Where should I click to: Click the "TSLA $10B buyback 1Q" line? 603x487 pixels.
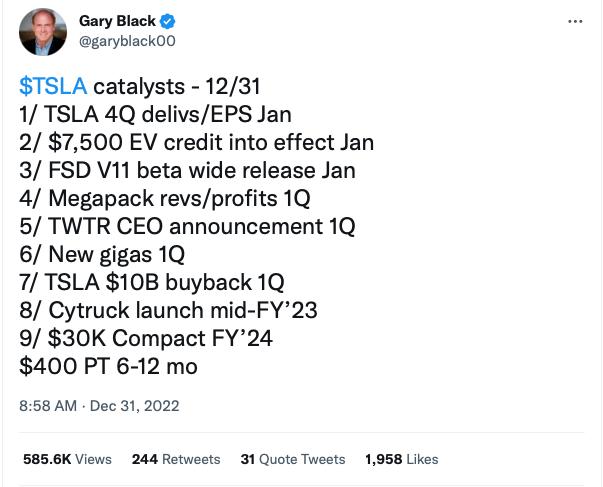pyautogui.click(x=163, y=282)
